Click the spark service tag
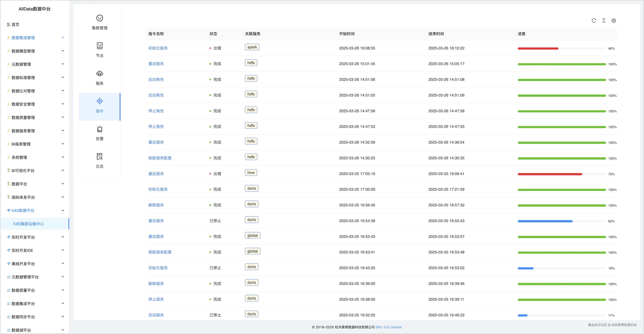Screen dimensions: 644x334 (252, 47)
